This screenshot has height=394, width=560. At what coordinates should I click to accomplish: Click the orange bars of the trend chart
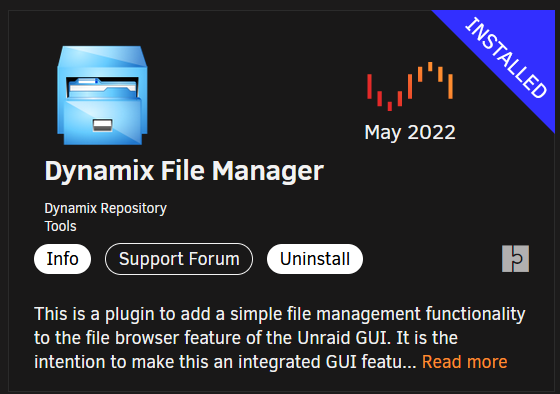[x=436, y=79]
